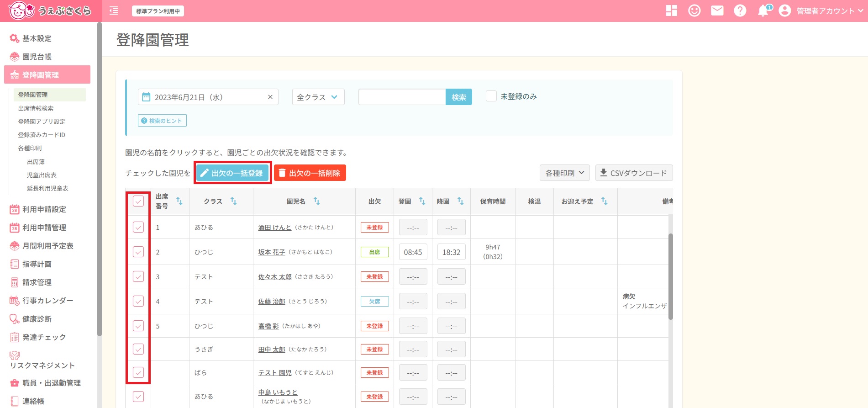Screen dimensions: 868x408
Task: Click the 18:32 departure time field
Action: click(x=451, y=252)
